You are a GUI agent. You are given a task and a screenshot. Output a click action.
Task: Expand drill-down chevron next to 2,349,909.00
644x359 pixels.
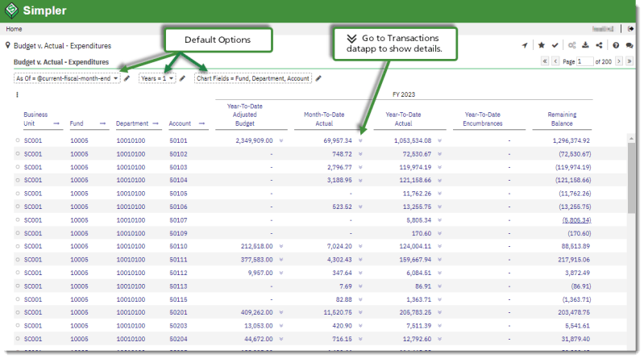281,140
